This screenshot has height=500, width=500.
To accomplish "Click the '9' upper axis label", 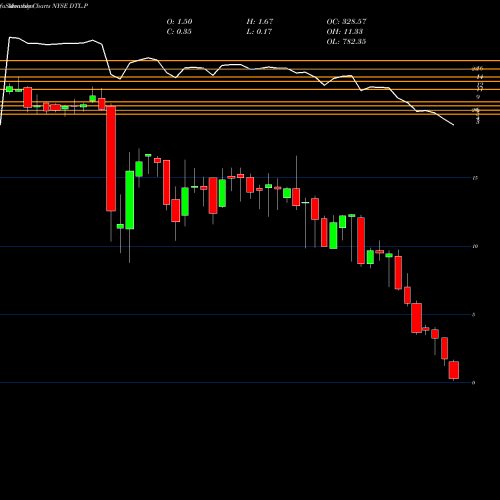I will (478, 97).
